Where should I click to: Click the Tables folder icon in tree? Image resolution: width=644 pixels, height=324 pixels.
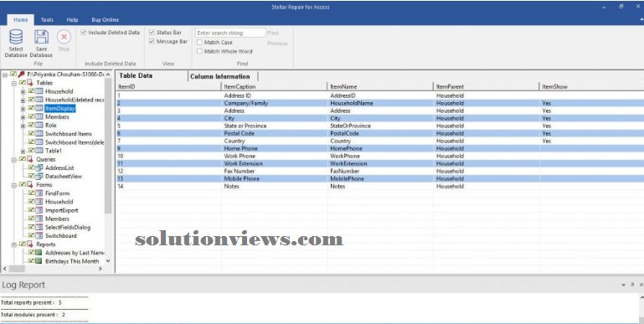click(30, 83)
